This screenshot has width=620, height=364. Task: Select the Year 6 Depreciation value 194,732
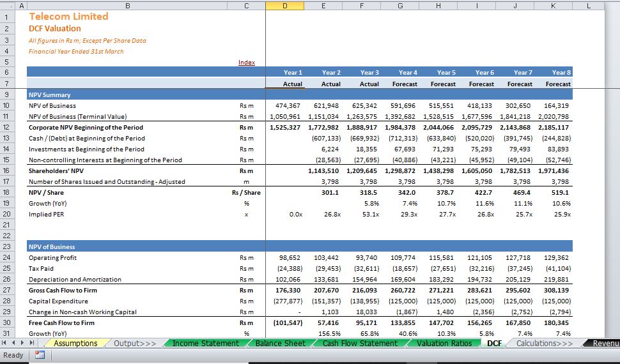click(x=479, y=279)
